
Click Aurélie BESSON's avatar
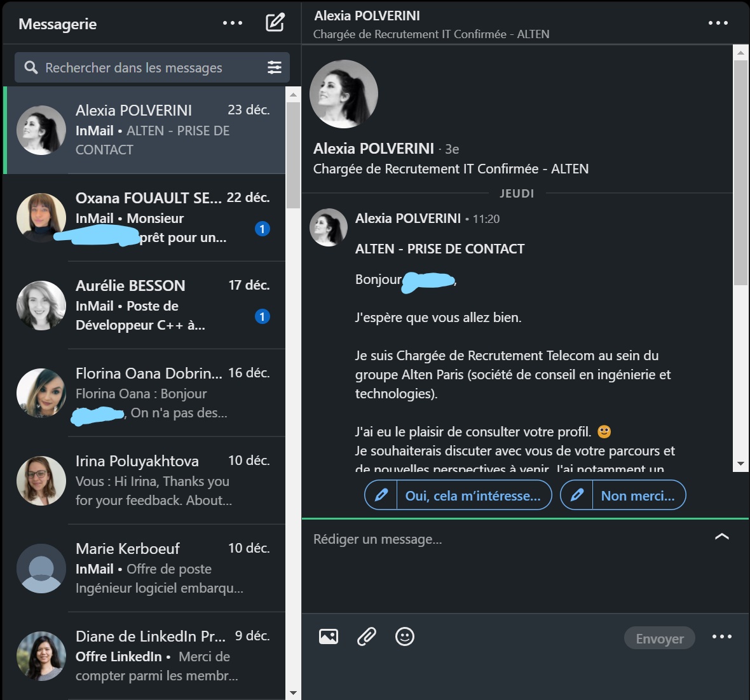(x=41, y=305)
